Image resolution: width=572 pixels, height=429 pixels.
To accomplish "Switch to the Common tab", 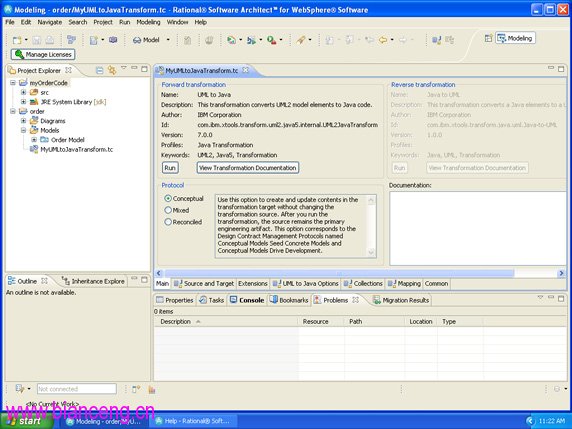I will coord(436,284).
